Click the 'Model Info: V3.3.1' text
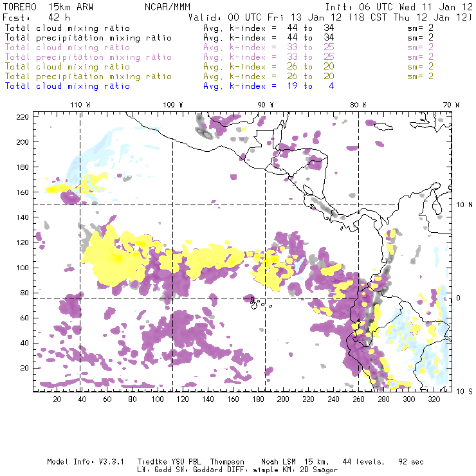This screenshot has height=476, width=476. 86,462
